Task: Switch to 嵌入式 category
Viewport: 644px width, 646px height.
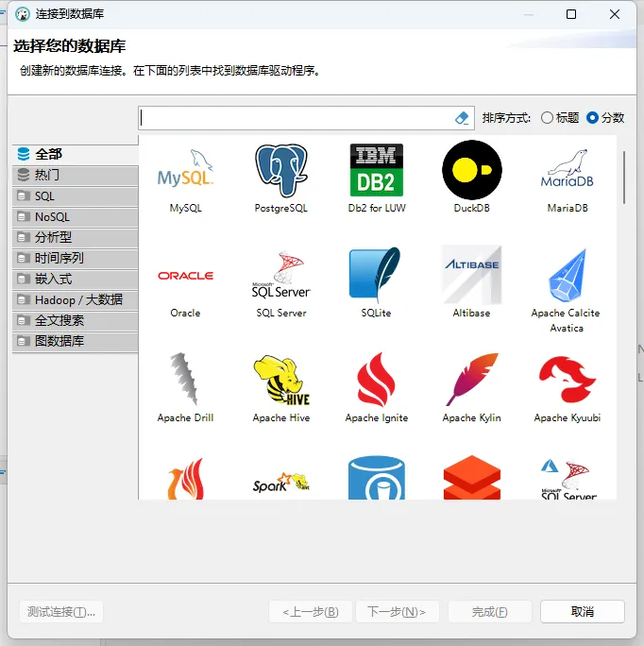Action: tap(75, 279)
